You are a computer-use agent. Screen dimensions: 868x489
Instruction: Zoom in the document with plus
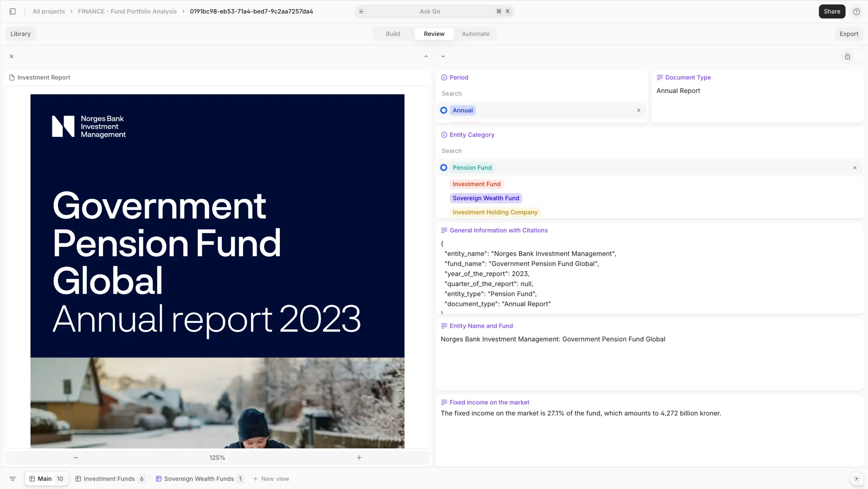[x=359, y=458]
